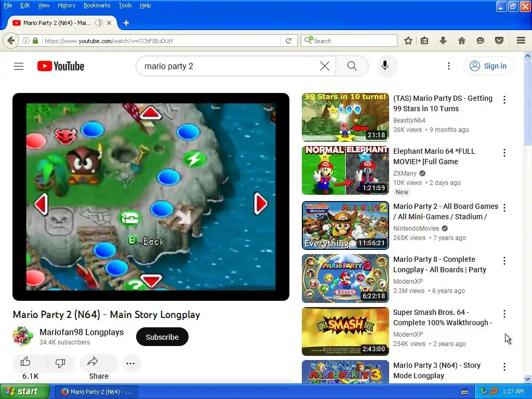Image resolution: width=532 pixels, height=399 pixels.
Task: Go back with the browser arrow
Action: coord(11,41)
